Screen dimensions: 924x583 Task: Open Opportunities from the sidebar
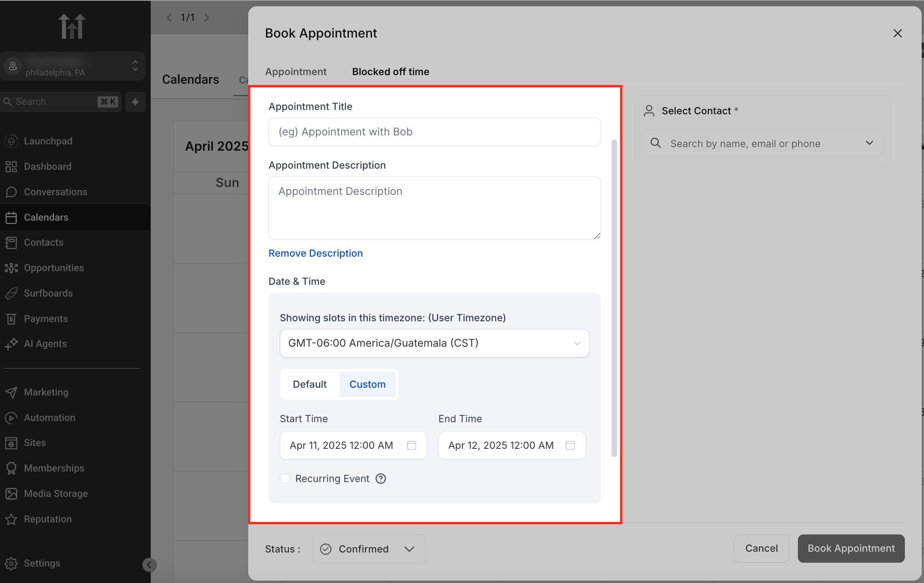pyautogui.click(x=54, y=268)
